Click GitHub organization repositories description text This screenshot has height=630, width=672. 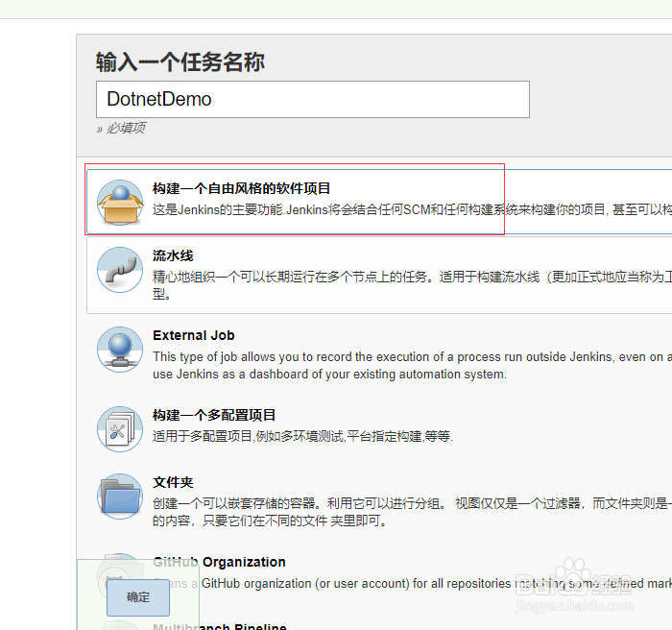[412, 584]
